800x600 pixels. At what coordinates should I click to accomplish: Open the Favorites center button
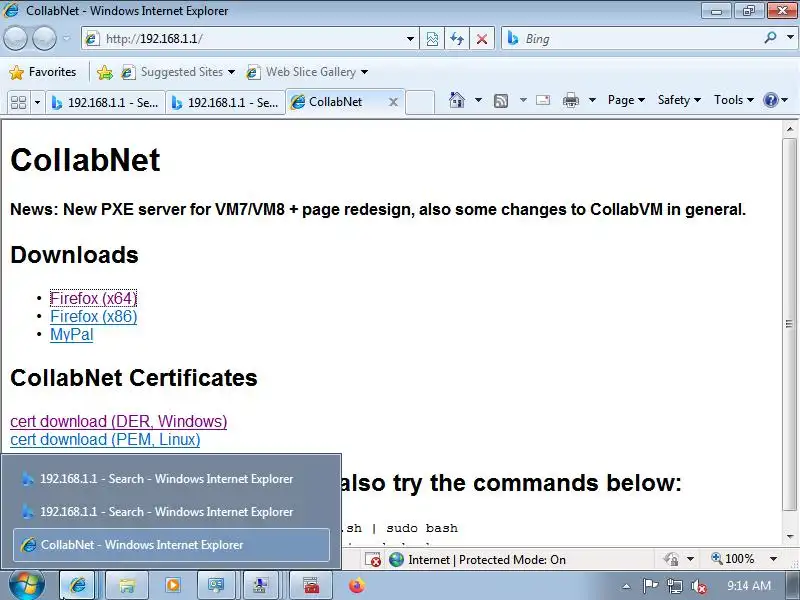click(43, 72)
